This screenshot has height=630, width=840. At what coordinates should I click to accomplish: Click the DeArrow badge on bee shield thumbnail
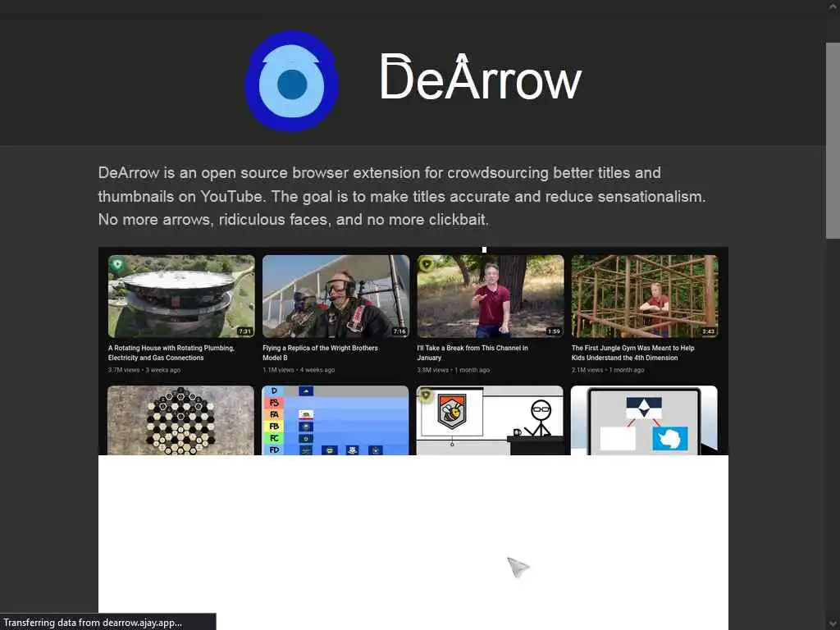tap(426, 395)
